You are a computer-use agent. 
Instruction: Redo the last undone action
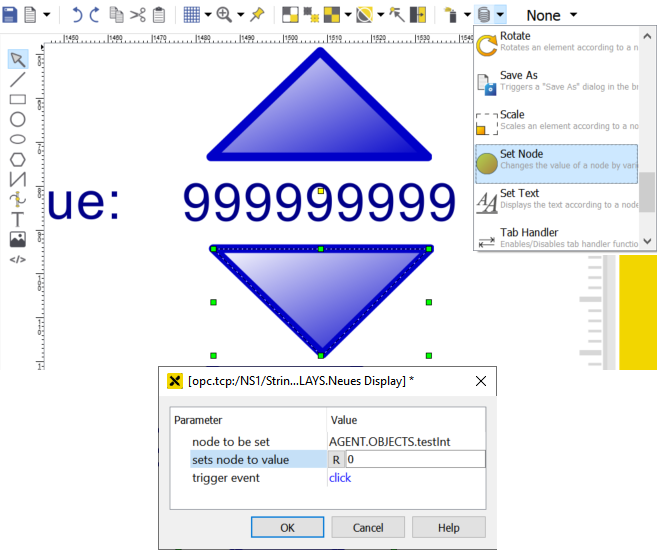(95, 15)
